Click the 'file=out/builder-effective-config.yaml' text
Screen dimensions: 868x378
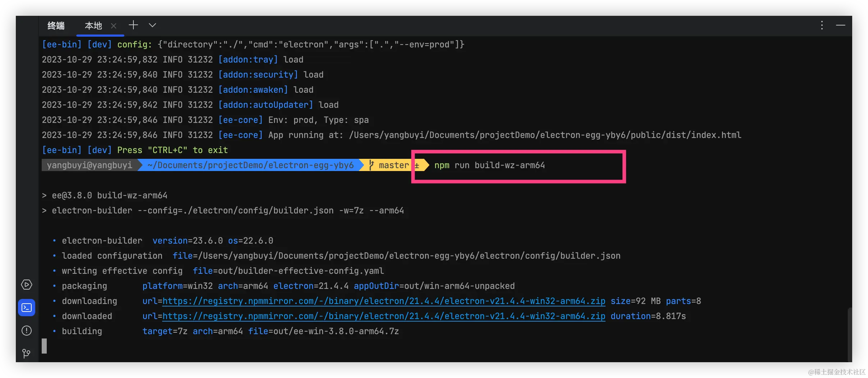tap(288, 271)
